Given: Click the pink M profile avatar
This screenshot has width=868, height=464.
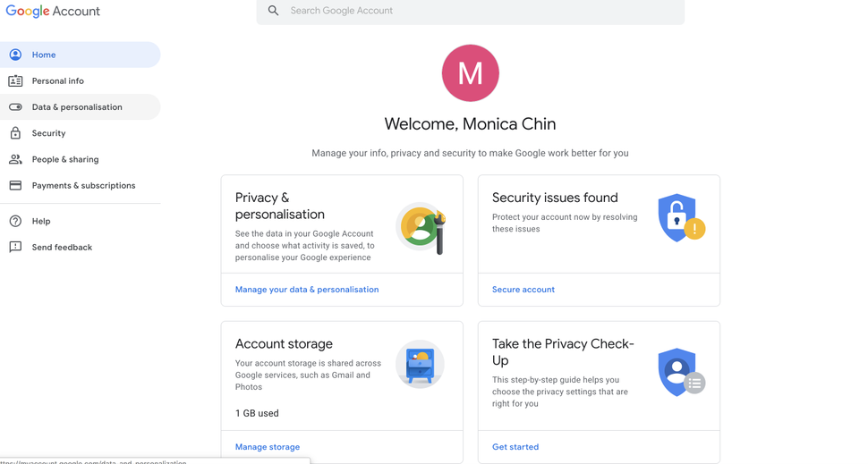Looking at the screenshot, I should tap(470, 73).
